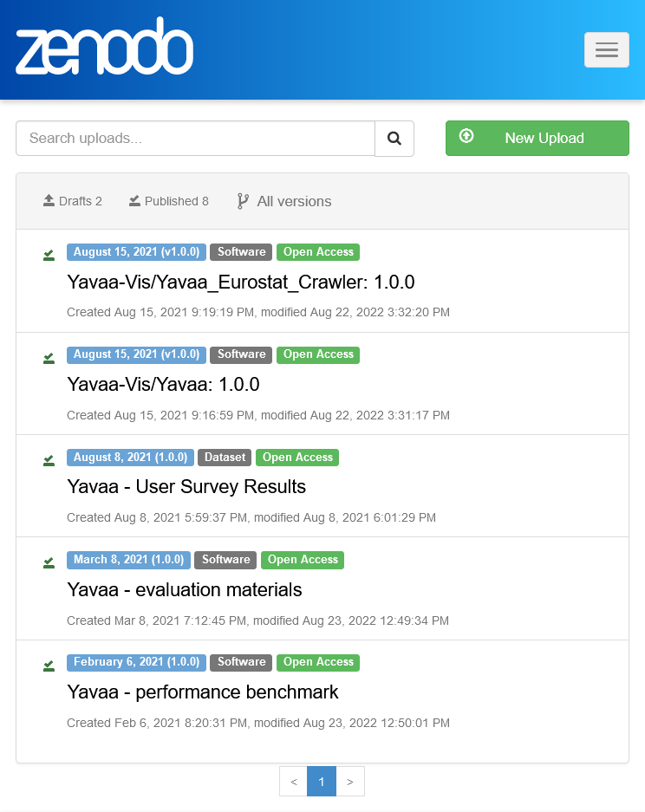Toggle All versions filter
The height and width of the screenshot is (812, 645).
(x=284, y=201)
